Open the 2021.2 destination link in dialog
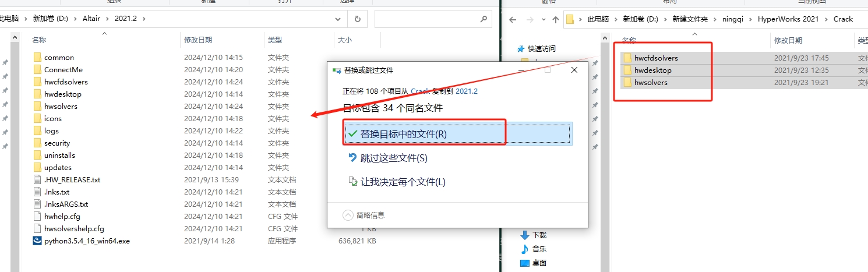 point(467,91)
